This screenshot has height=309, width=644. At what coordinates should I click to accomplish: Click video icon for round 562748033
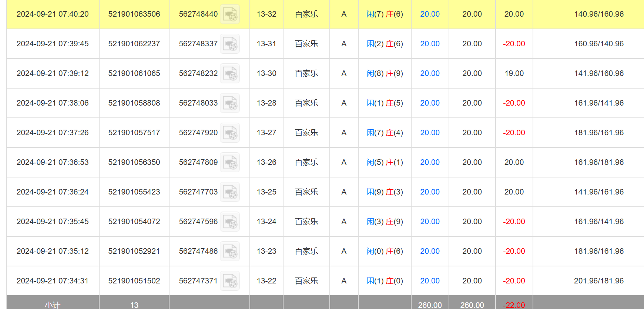230,103
